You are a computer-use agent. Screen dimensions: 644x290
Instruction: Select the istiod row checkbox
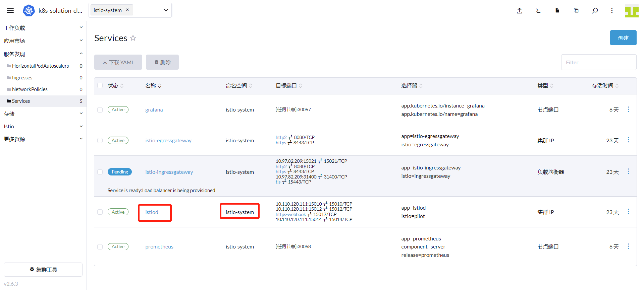(100, 212)
